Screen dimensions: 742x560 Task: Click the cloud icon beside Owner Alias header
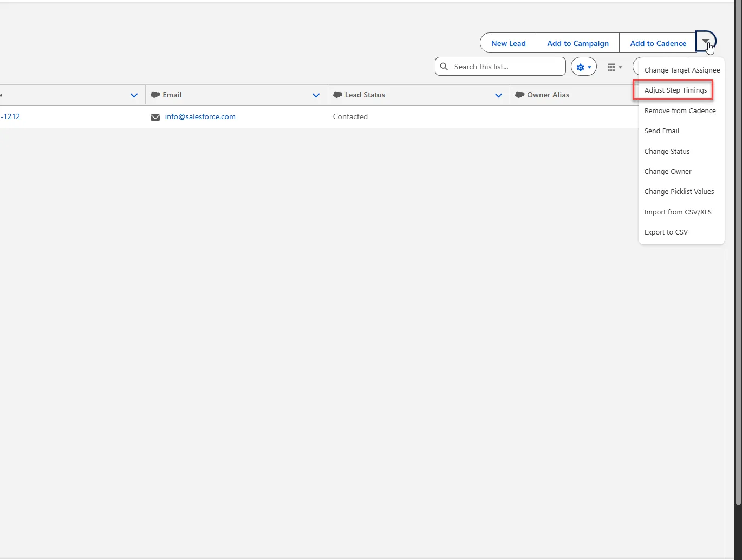[519, 95]
